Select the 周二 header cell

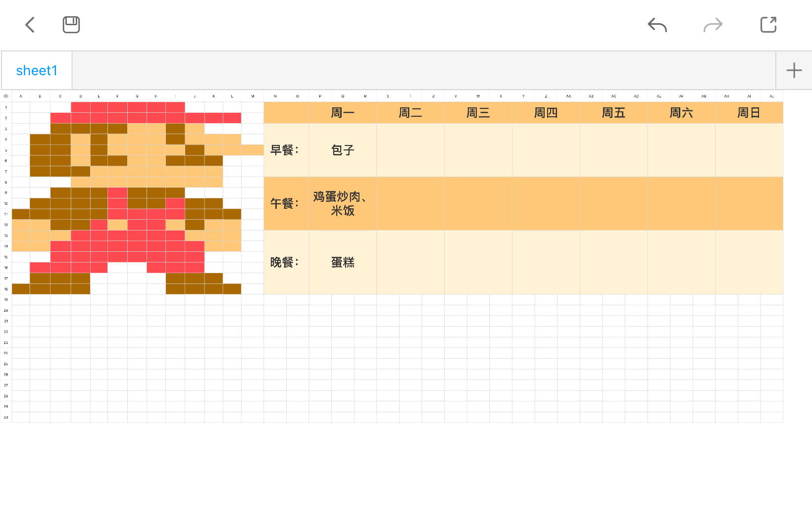tap(410, 113)
